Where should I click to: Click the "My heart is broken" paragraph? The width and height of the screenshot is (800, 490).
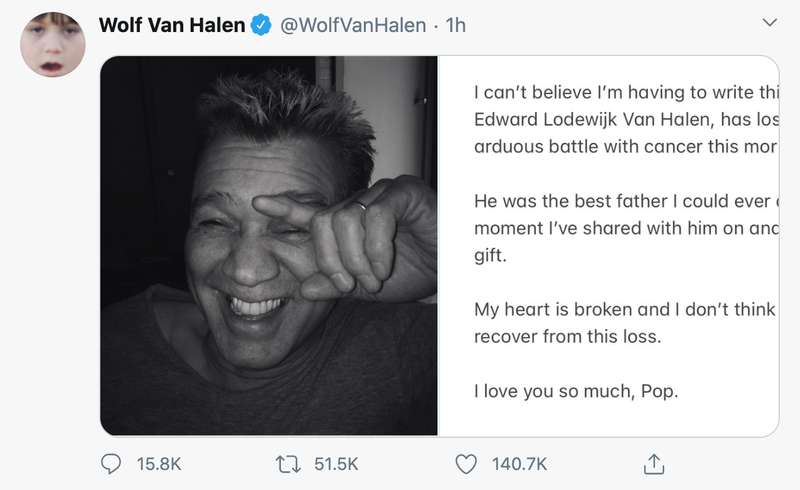624,323
